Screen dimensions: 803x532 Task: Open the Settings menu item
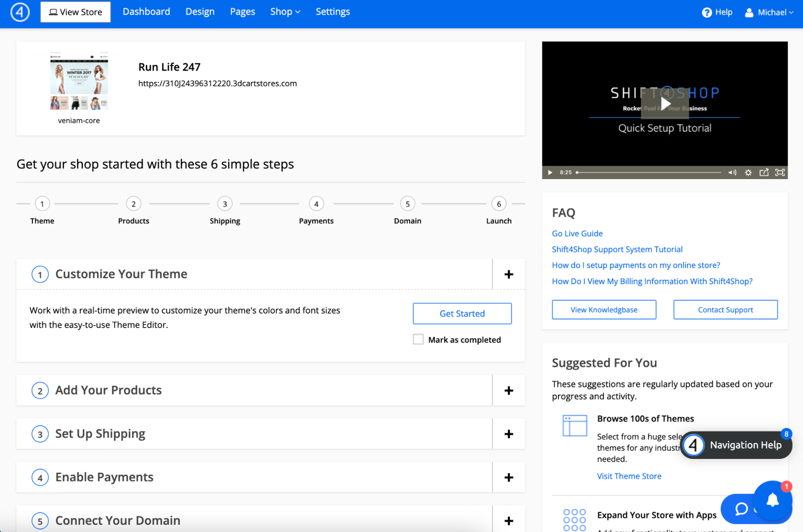point(333,12)
